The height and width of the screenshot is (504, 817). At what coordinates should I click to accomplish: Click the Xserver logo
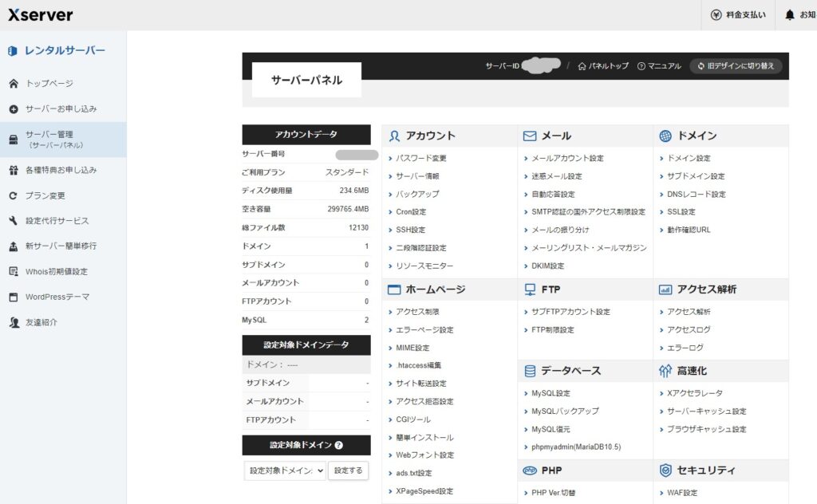click(x=41, y=14)
